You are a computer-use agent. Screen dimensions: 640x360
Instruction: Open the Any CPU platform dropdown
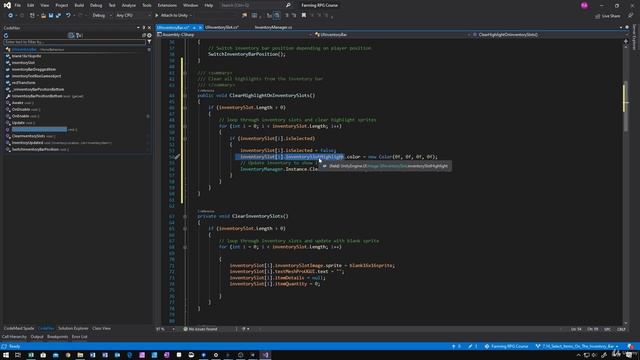click(x=132, y=16)
